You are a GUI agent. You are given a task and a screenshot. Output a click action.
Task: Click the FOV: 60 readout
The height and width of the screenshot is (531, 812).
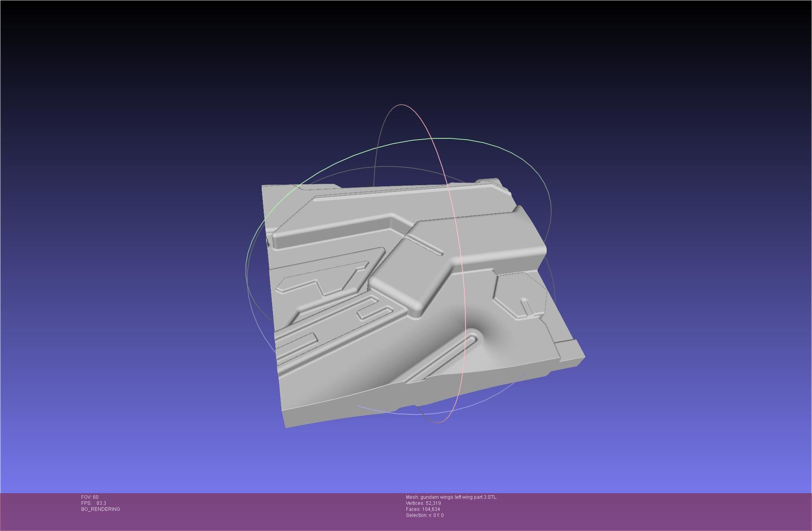pyautogui.click(x=90, y=497)
